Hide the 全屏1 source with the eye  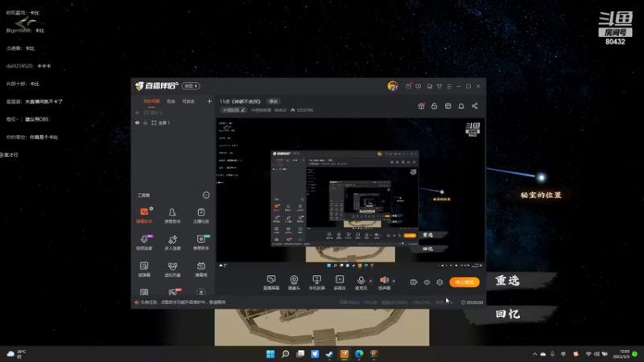(x=138, y=123)
